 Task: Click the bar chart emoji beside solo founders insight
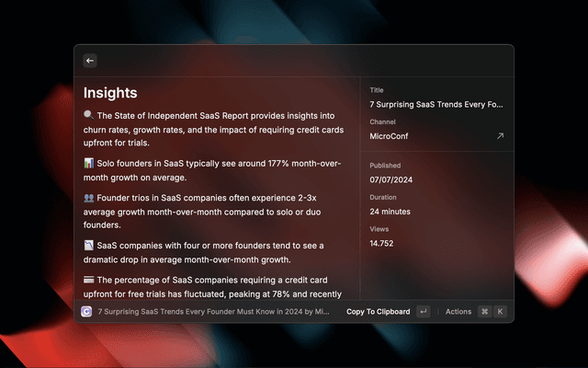(88, 164)
